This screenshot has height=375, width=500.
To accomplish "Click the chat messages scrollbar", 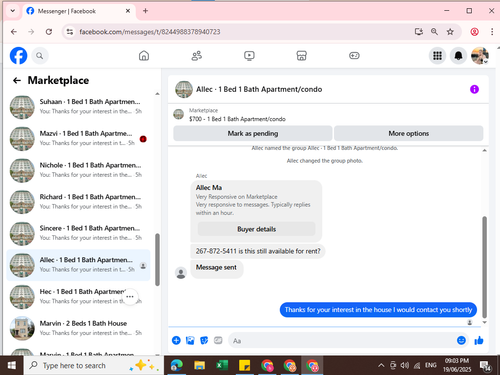I will click(484, 267).
